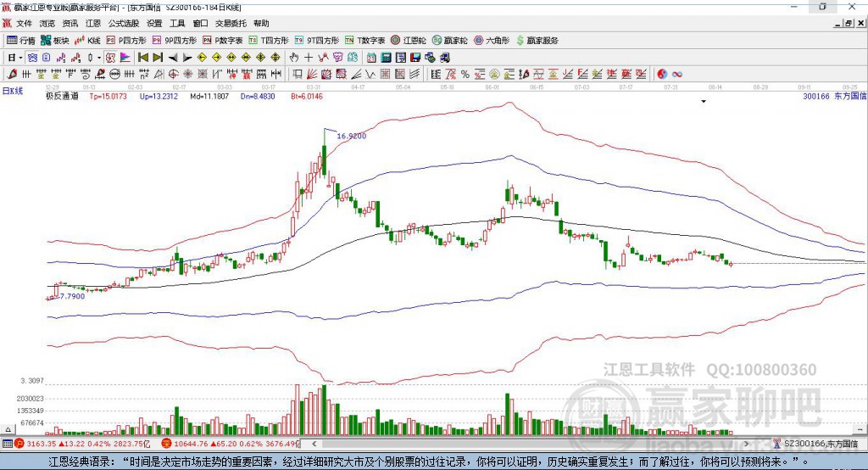Click the calendar date icon
868x470 pixels.
click(371, 58)
